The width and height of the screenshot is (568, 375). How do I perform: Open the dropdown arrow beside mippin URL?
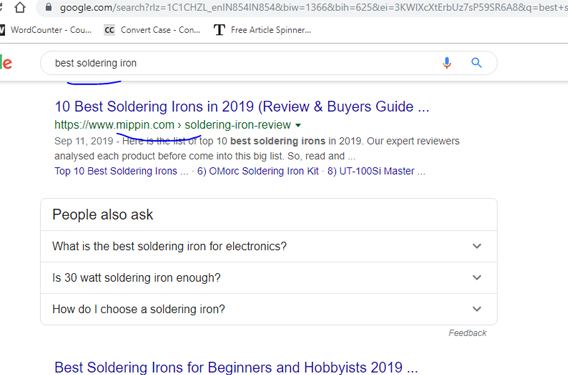pyautogui.click(x=298, y=125)
